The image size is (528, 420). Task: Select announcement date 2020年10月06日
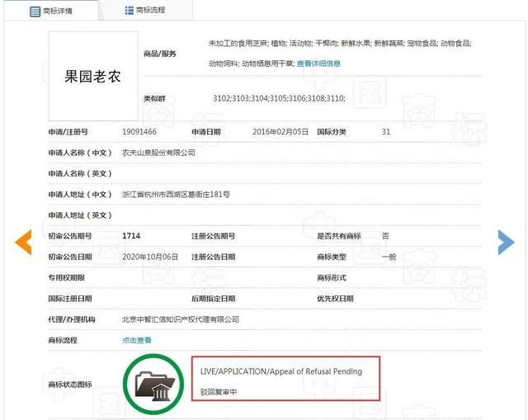(150, 257)
